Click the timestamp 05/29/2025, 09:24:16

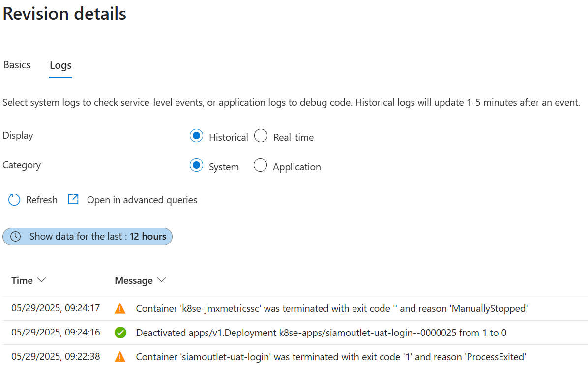coord(55,333)
